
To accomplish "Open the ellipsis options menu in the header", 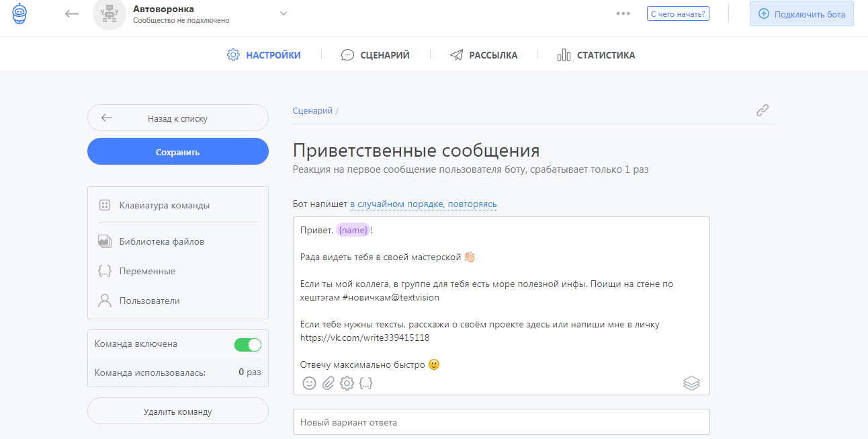I will point(623,13).
